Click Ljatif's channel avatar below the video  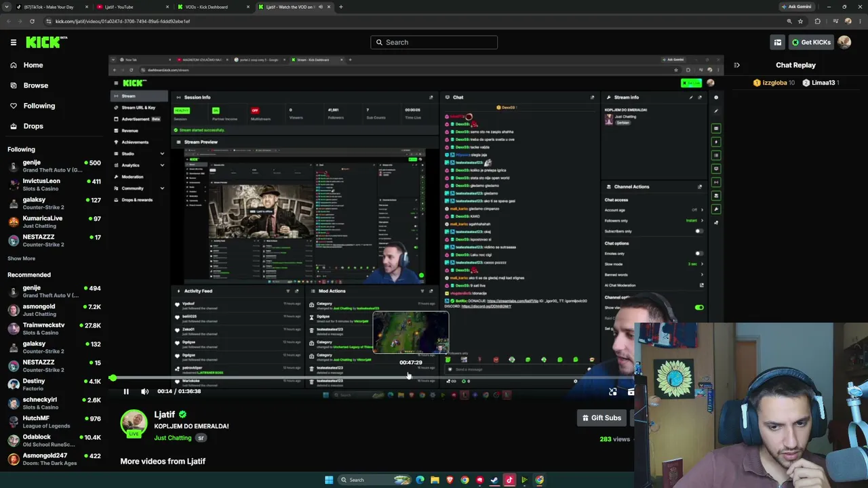pos(134,424)
